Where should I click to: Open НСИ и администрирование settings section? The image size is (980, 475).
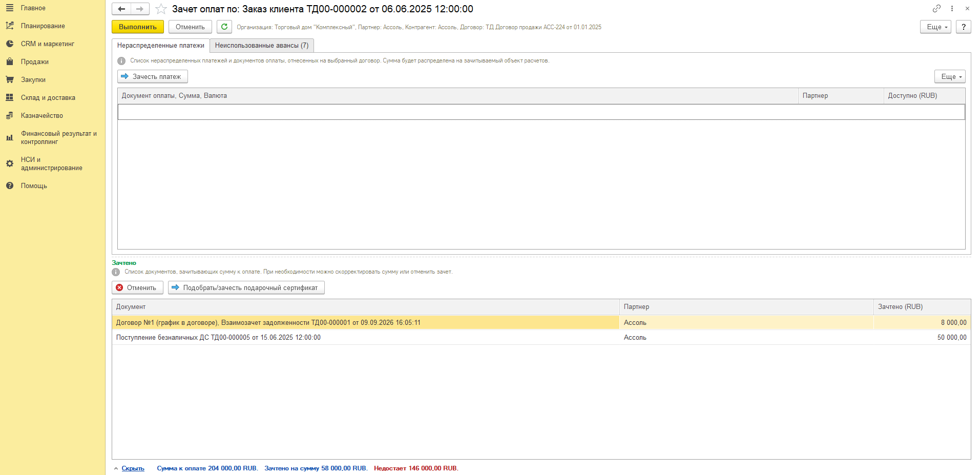[51, 164]
